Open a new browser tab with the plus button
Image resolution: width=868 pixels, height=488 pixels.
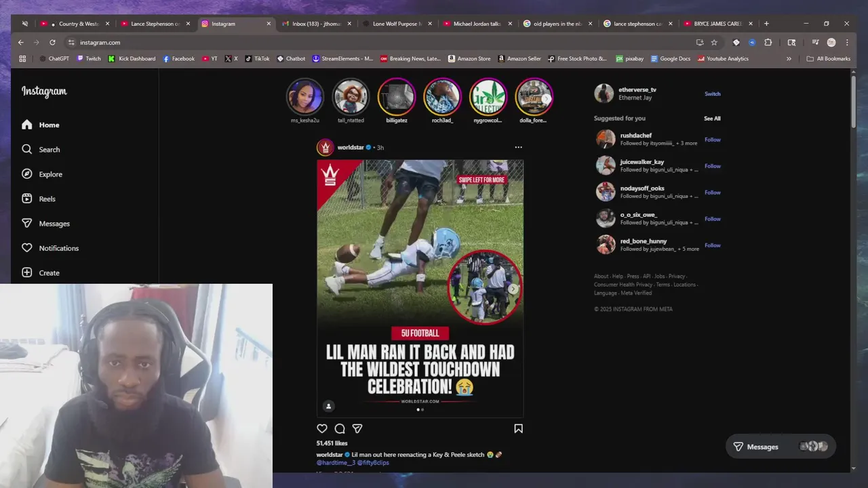(766, 24)
